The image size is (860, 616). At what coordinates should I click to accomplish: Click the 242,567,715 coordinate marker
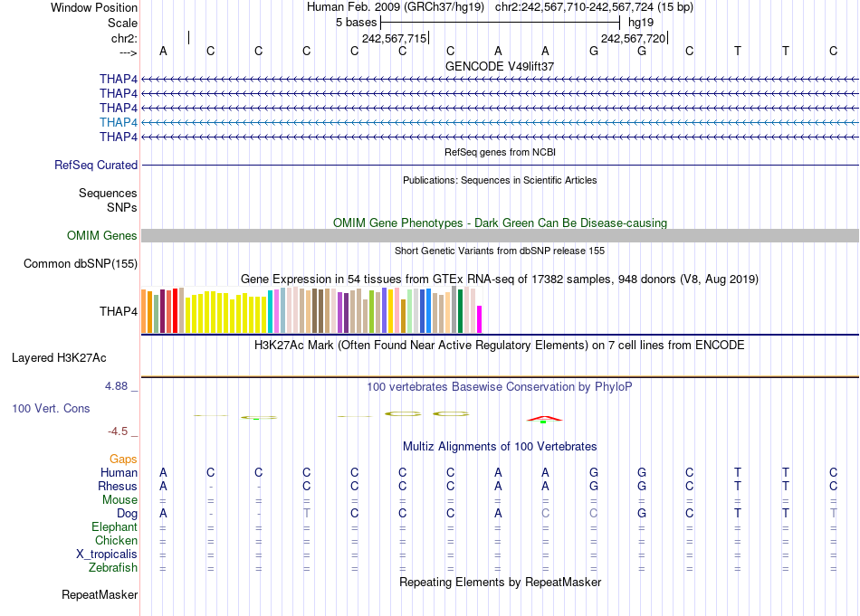[394, 38]
